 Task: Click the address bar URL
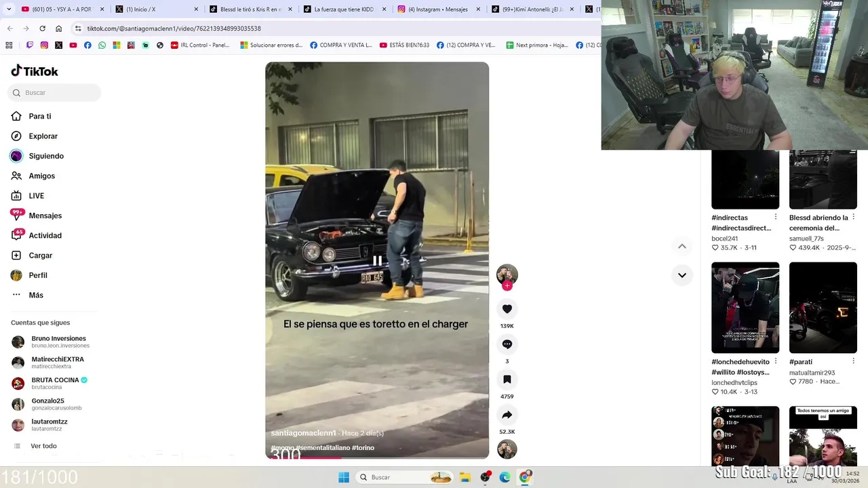click(x=174, y=28)
